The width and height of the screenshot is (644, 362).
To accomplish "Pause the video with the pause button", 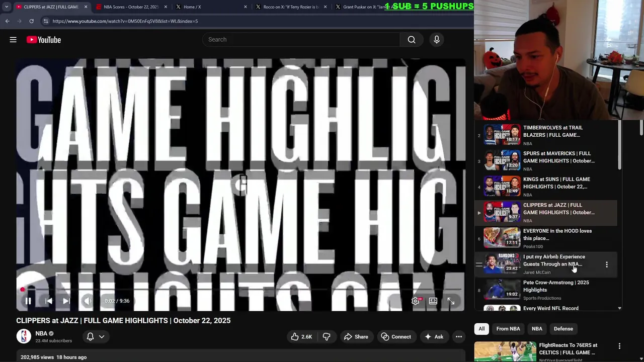I will pyautogui.click(x=28, y=301).
